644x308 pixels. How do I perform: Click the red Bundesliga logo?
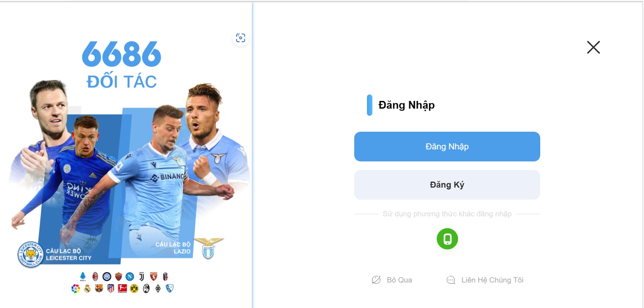click(x=122, y=288)
